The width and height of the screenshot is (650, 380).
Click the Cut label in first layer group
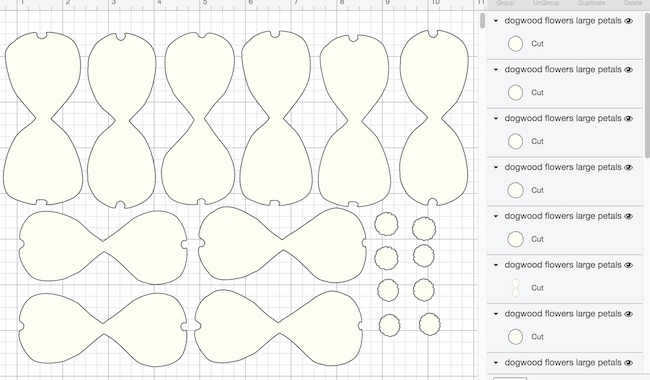point(537,44)
